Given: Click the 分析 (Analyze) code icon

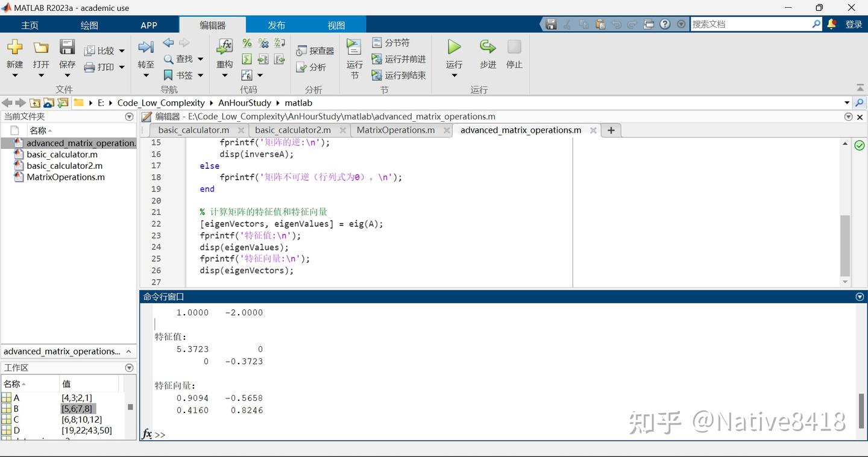Looking at the screenshot, I should [x=302, y=68].
